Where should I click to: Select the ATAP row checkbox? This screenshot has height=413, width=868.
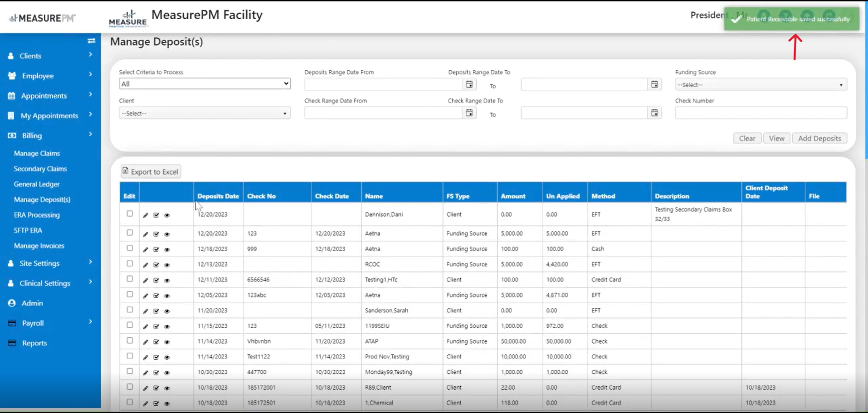pos(130,340)
